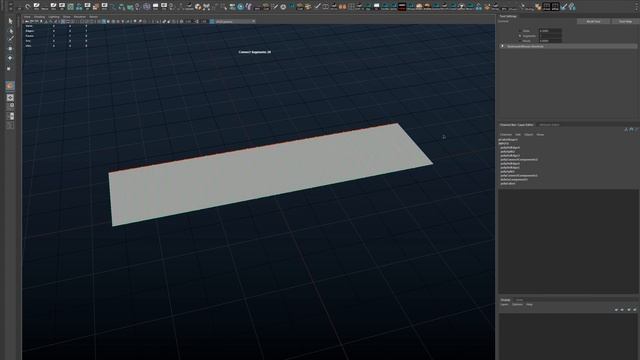
Task: Expand the collapsed section in Tool Settings
Action: (x=502, y=46)
